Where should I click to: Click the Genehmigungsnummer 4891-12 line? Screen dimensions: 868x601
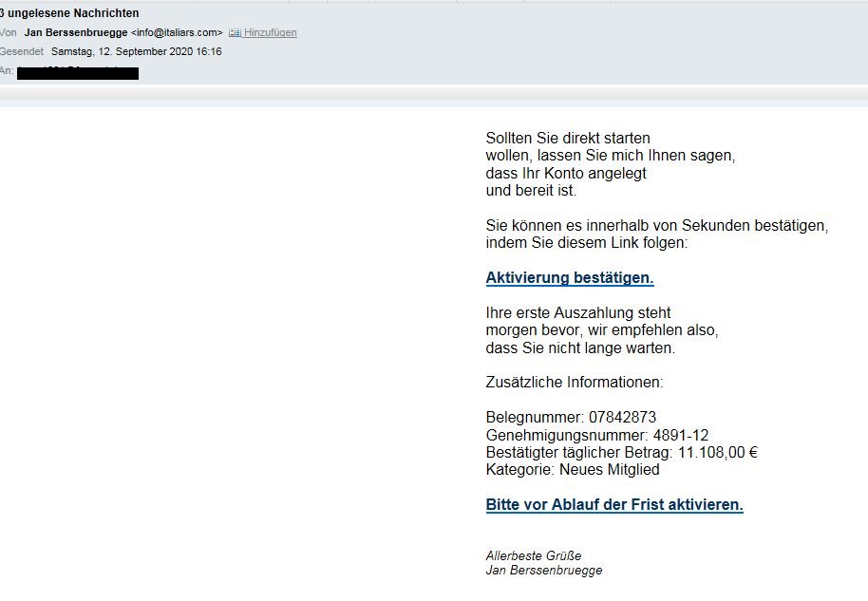click(597, 435)
